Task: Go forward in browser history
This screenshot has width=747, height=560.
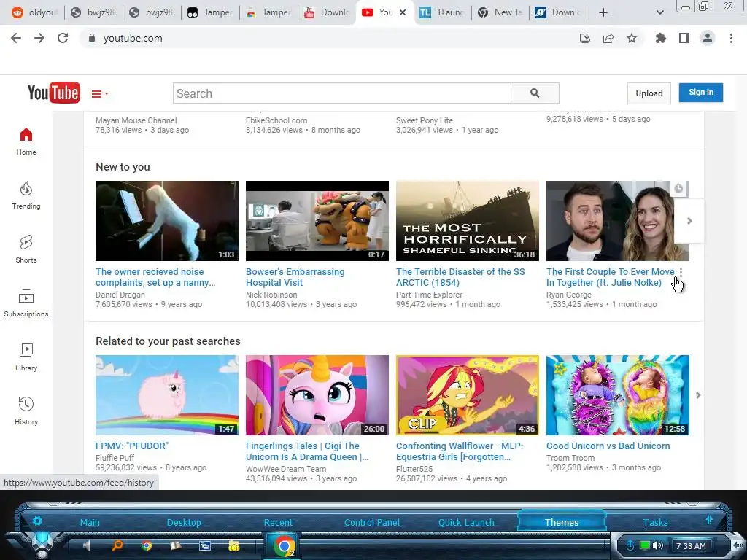Action: [39, 38]
